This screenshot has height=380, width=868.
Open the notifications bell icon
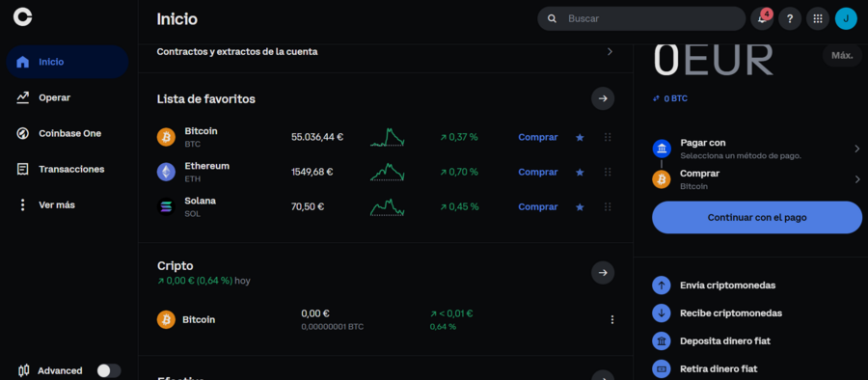tap(762, 19)
